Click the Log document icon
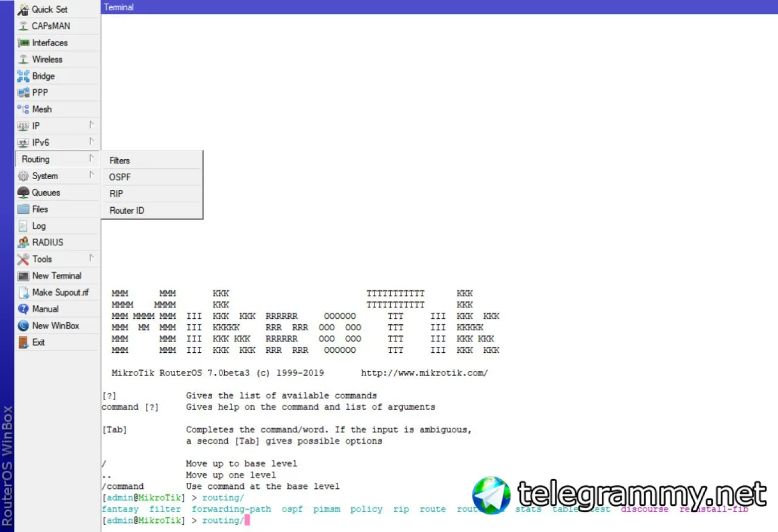Viewport: 778px width, 532px height. (23, 226)
